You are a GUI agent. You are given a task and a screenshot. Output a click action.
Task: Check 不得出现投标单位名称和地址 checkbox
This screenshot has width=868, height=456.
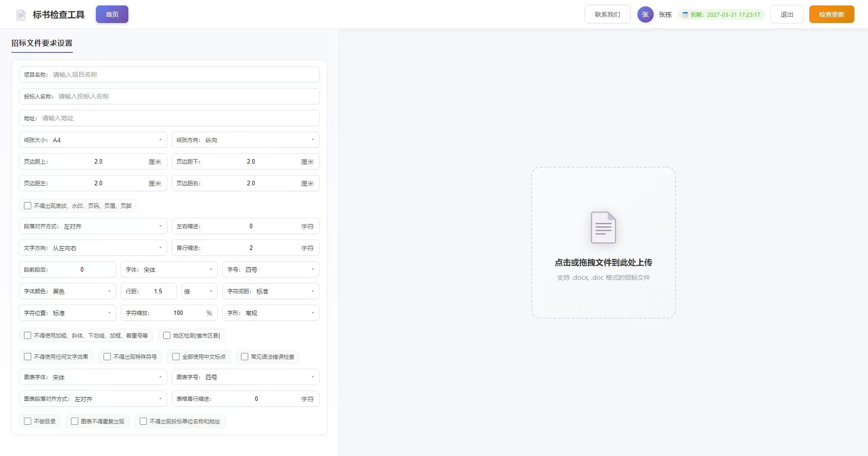pos(143,421)
